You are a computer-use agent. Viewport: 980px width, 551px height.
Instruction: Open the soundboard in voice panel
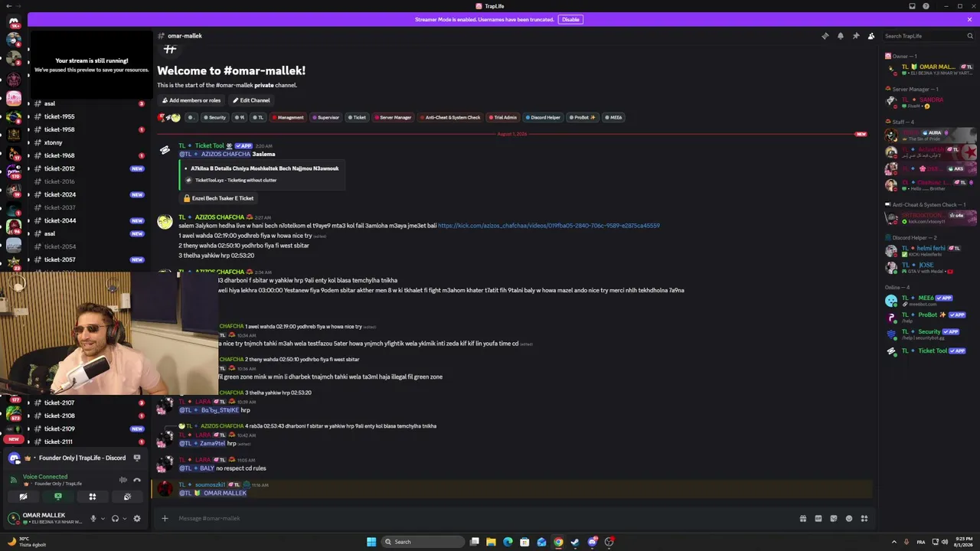point(127,497)
